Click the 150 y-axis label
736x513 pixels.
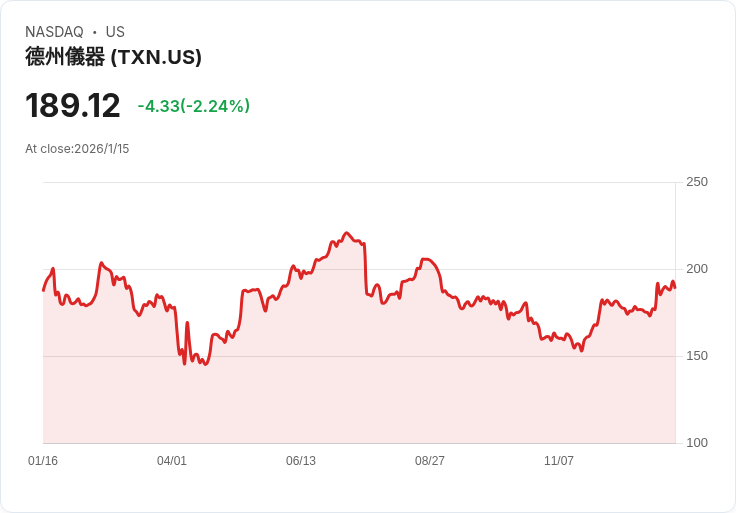point(696,356)
